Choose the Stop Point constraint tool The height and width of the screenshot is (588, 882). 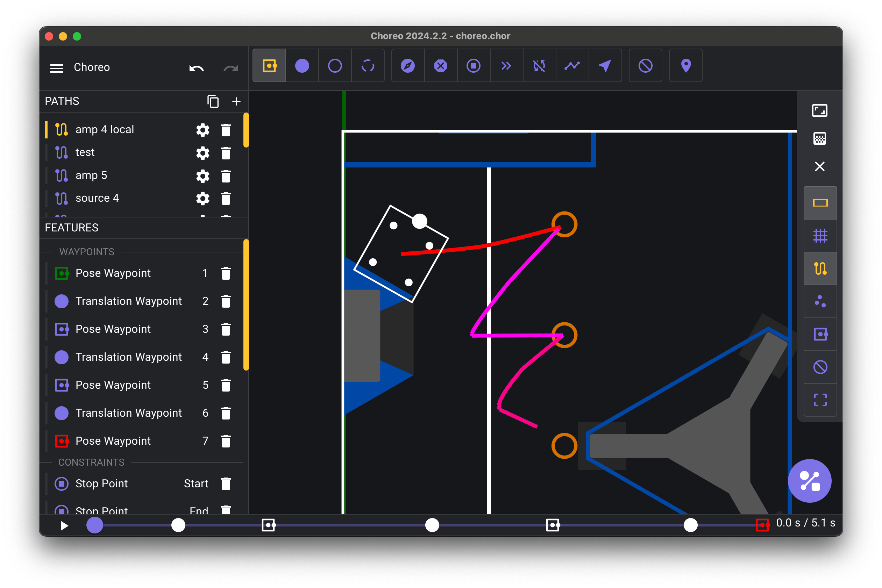(473, 66)
